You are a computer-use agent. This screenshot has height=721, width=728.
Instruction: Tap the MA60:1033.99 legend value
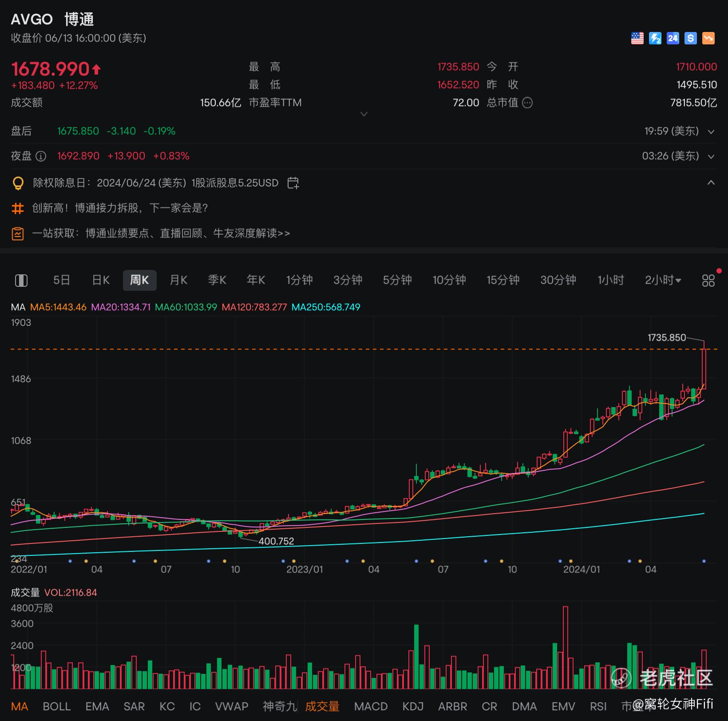pyautogui.click(x=186, y=307)
